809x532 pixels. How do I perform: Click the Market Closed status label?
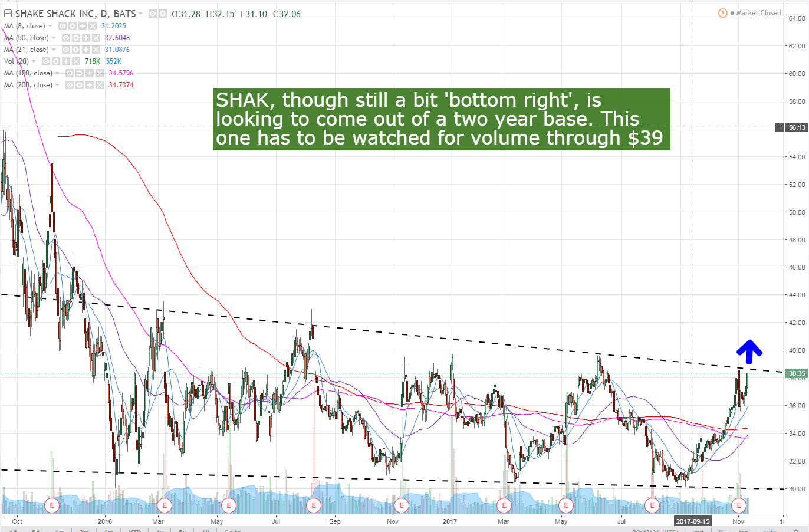[x=758, y=13]
